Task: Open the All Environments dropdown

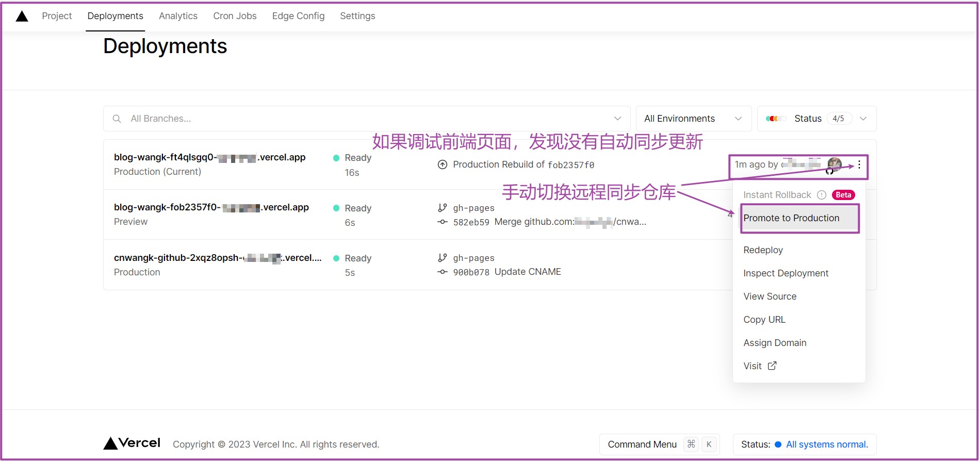Action: [693, 119]
